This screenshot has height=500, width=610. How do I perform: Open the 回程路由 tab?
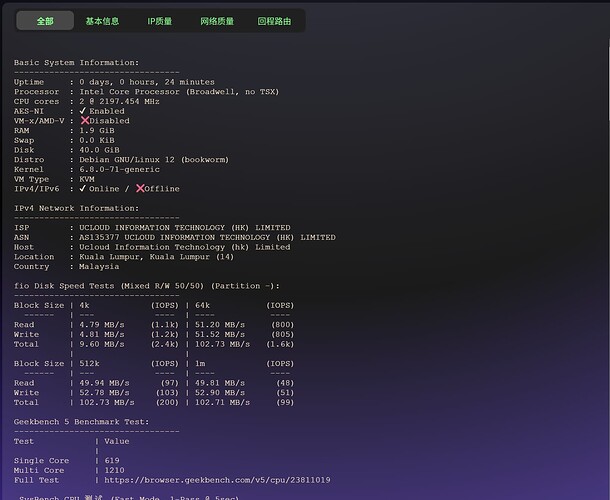point(274,20)
